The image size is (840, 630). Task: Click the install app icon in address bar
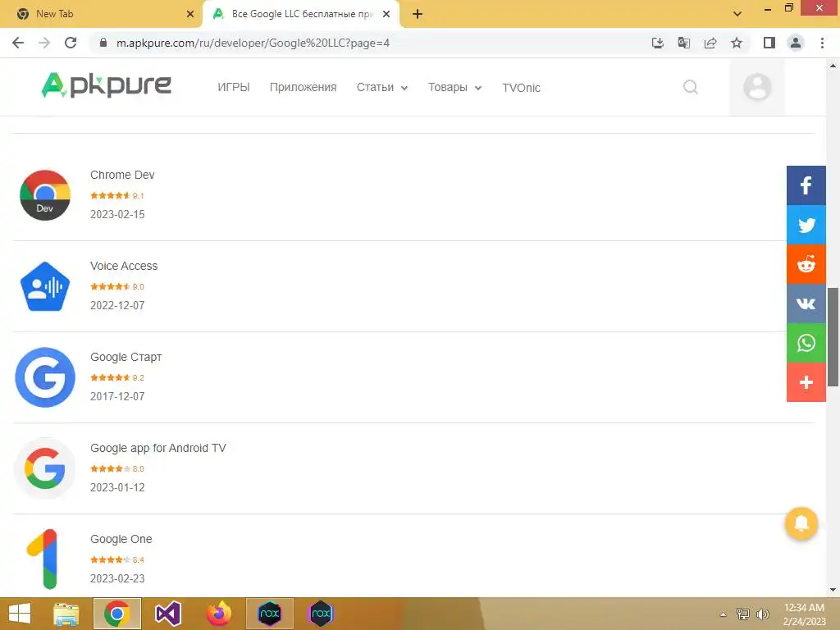[657, 43]
